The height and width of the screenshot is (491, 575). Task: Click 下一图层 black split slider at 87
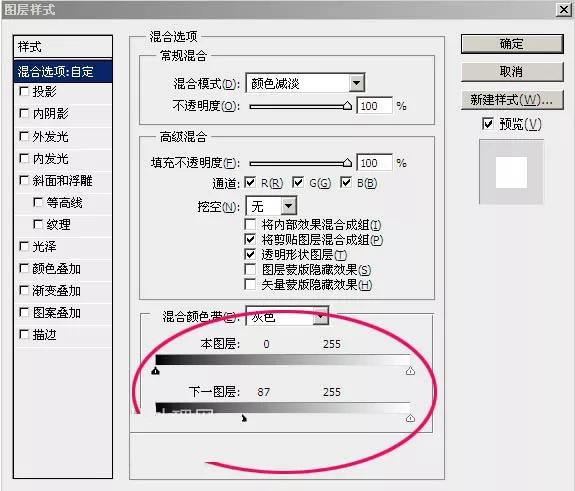point(244,418)
